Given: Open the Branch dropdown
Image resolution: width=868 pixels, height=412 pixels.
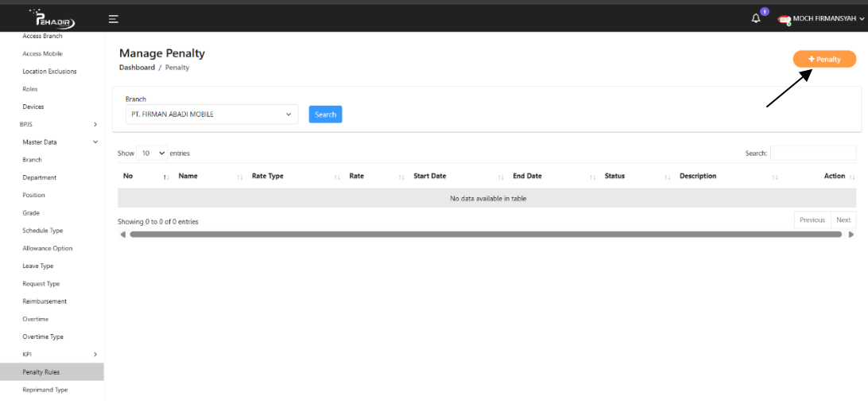Looking at the screenshot, I should coord(211,115).
